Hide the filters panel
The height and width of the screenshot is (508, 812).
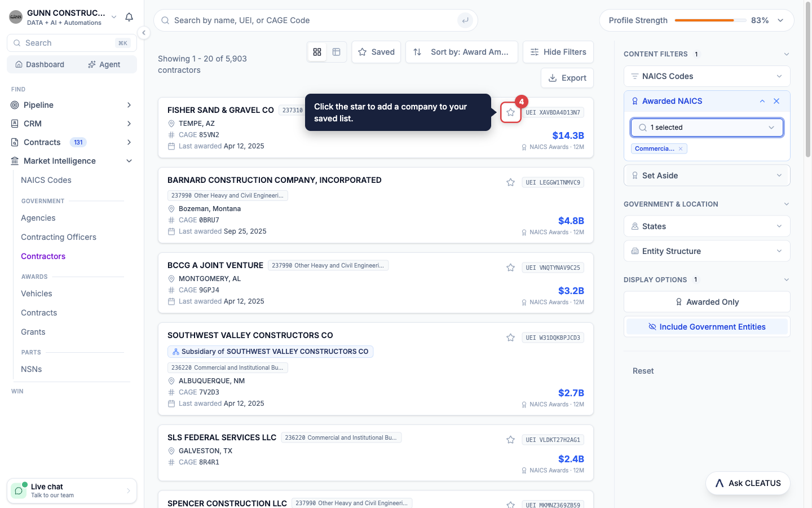click(x=558, y=52)
